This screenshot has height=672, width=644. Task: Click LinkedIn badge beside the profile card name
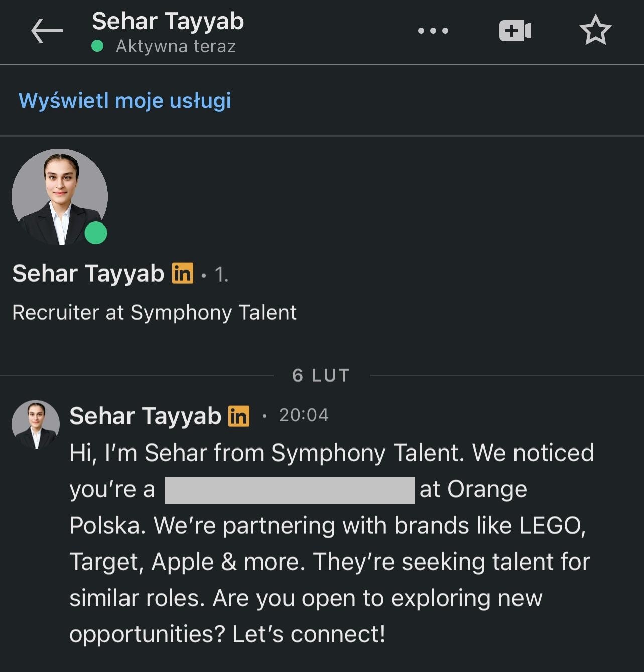pyautogui.click(x=183, y=274)
